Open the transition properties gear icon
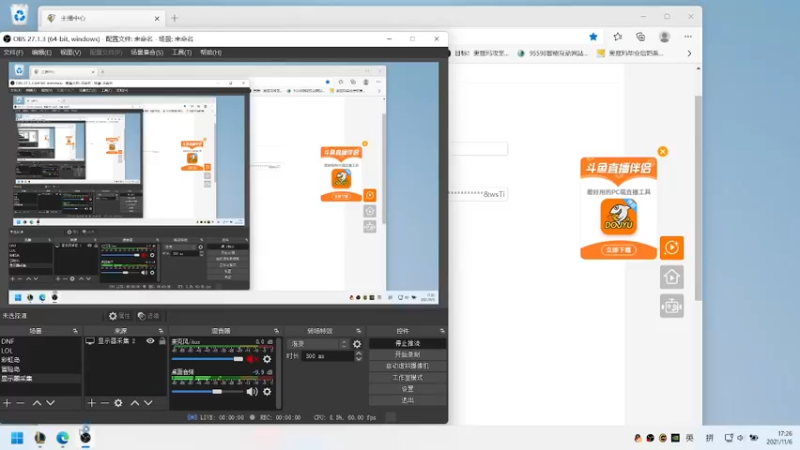 (x=357, y=344)
